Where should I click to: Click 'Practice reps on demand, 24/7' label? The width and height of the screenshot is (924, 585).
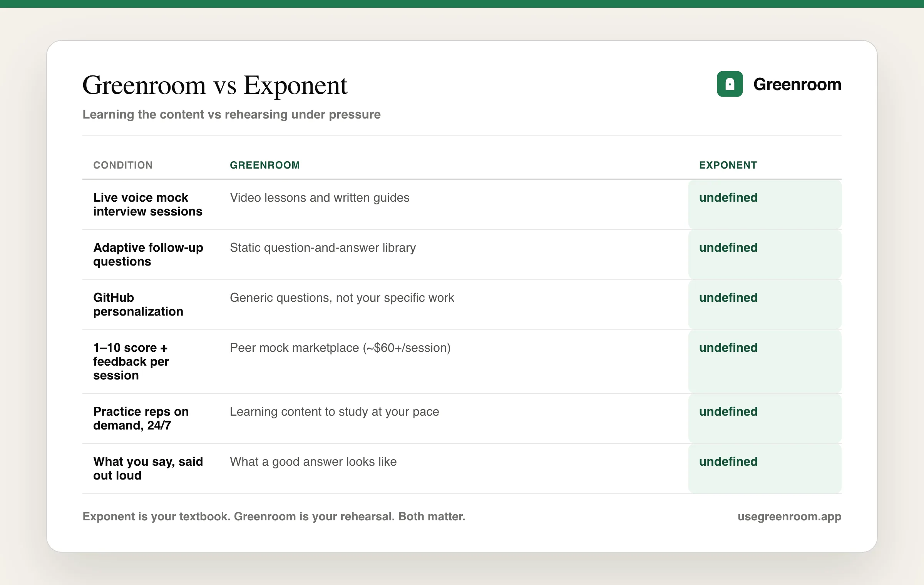tap(141, 418)
